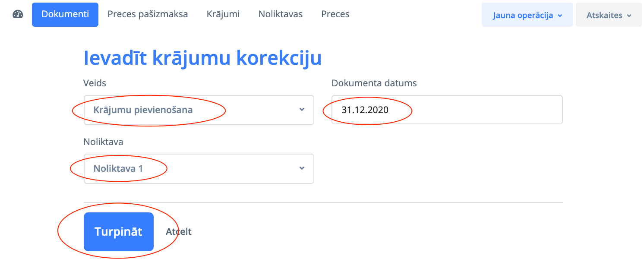Click the Veids field label

(95, 83)
